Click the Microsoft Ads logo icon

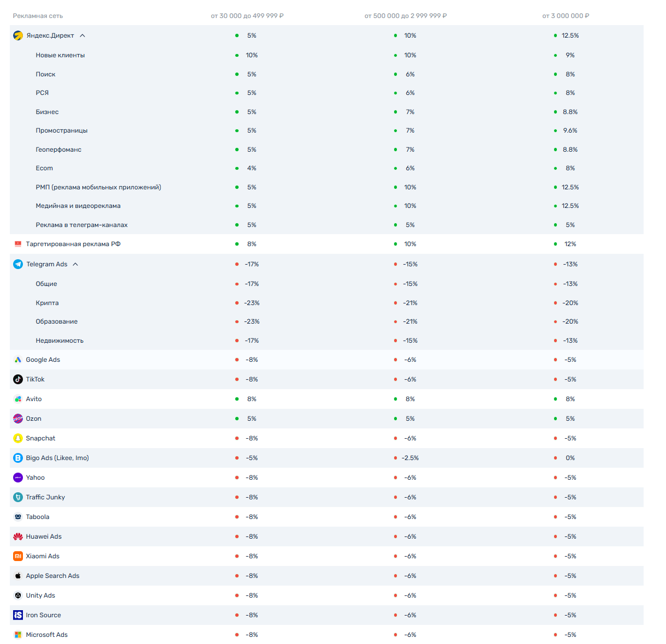18,635
